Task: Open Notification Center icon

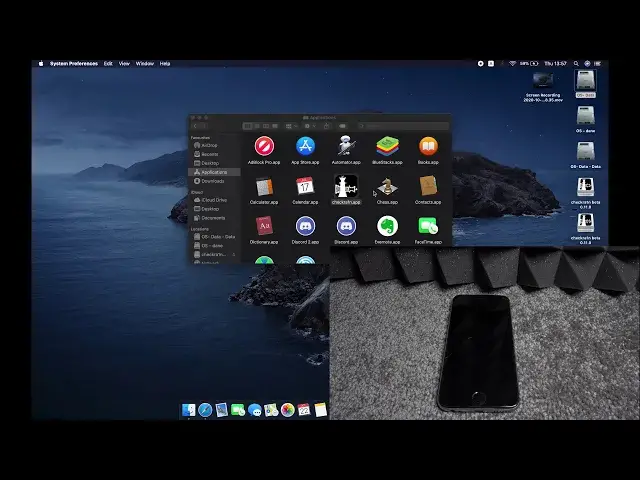Action: click(598, 64)
